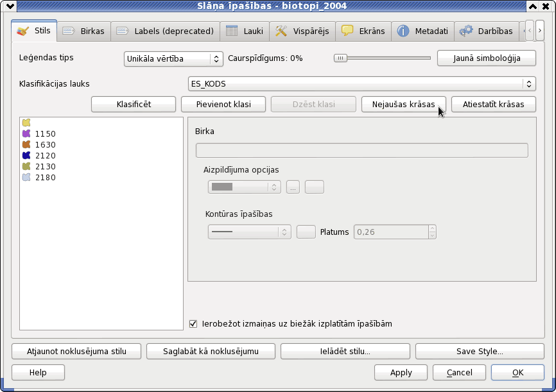Open the Leģendas tips dropdown
This screenshot has width=556, height=392.
pos(173,59)
